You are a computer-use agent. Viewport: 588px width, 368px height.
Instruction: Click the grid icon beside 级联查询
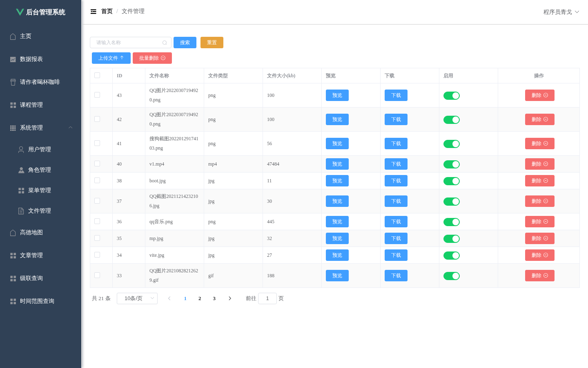pos(13,278)
